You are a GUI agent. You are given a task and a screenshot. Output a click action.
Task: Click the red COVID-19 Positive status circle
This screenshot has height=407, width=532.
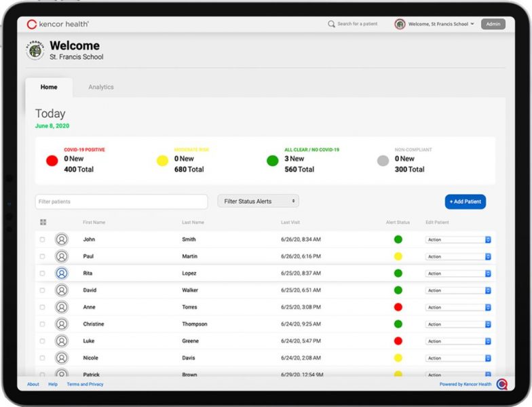click(x=52, y=161)
